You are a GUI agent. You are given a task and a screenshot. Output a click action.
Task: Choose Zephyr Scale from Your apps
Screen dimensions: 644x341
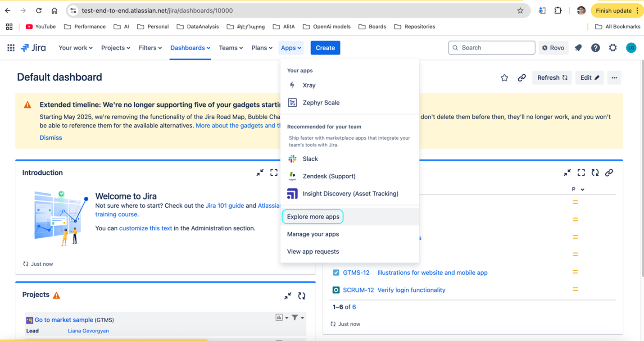[350, 103]
